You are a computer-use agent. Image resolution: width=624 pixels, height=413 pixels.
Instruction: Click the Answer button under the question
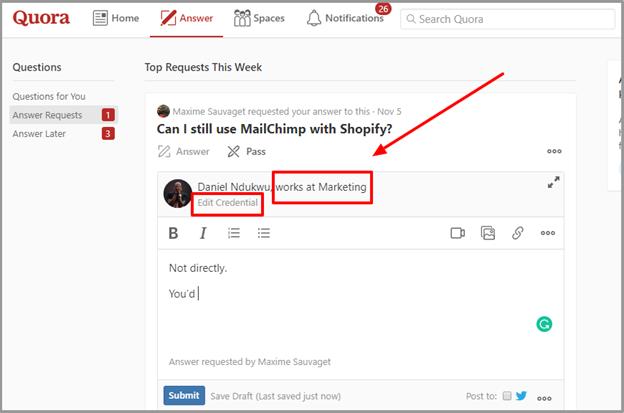[x=183, y=152]
